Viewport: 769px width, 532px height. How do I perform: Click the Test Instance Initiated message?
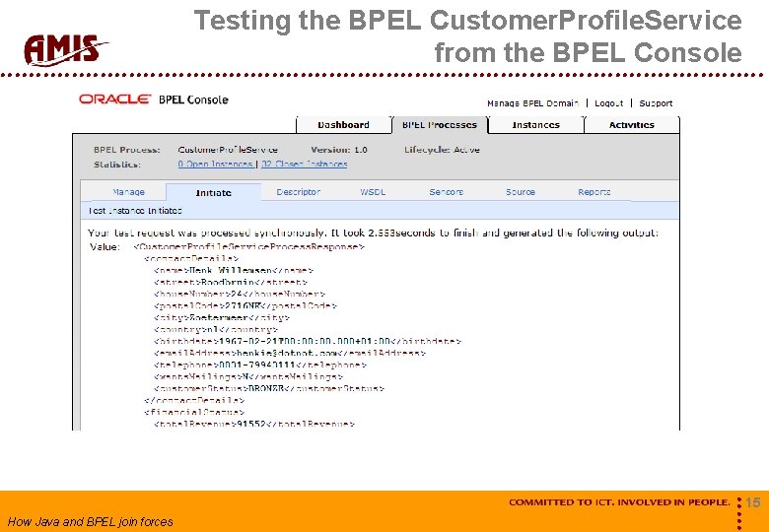tap(135, 211)
